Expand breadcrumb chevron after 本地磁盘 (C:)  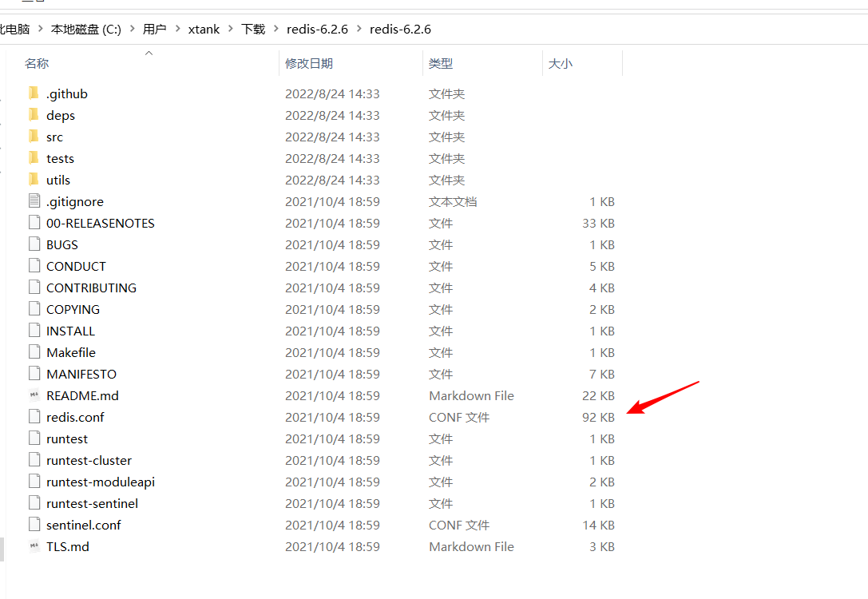click(132, 30)
